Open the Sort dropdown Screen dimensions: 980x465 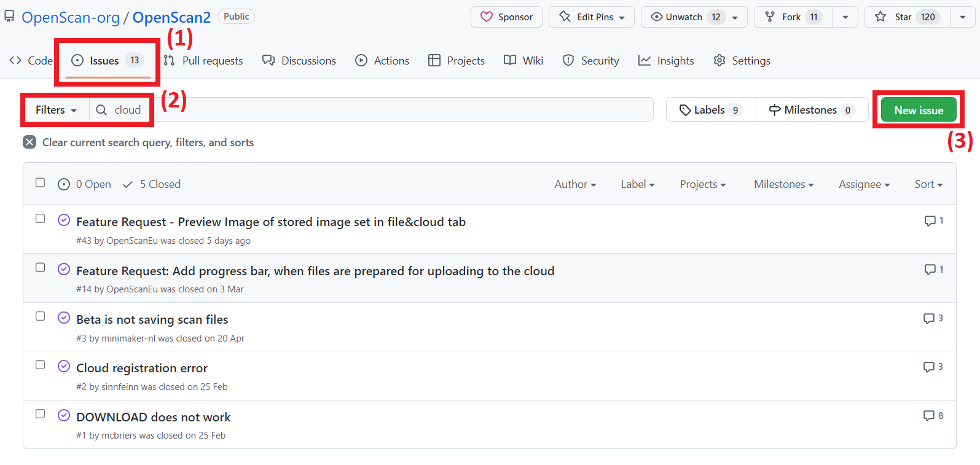tap(928, 184)
